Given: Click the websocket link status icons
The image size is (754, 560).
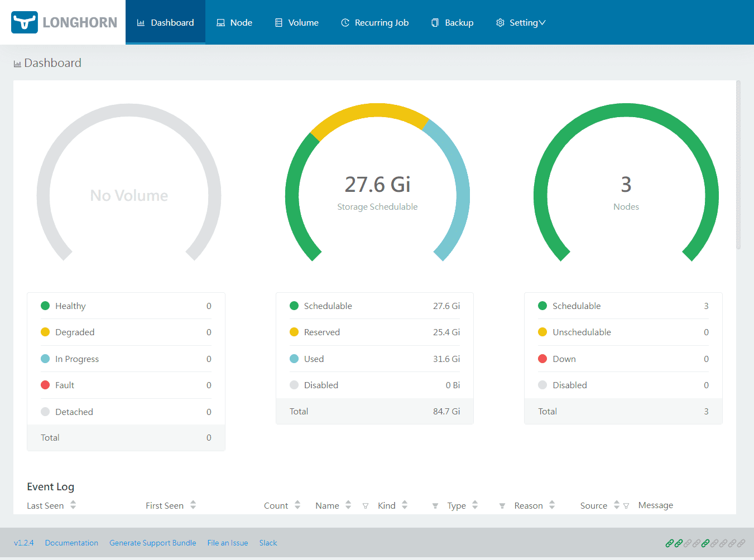Looking at the screenshot, I should [x=705, y=543].
